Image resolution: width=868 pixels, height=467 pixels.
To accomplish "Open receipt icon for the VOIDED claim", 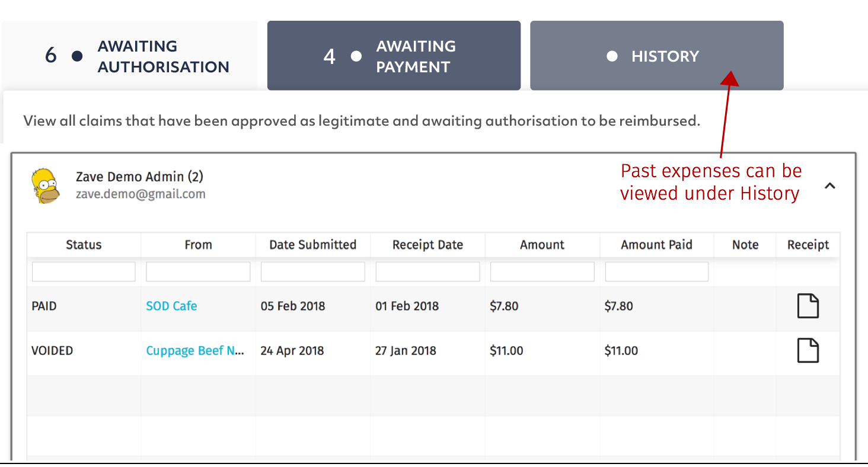I will (x=808, y=350).
